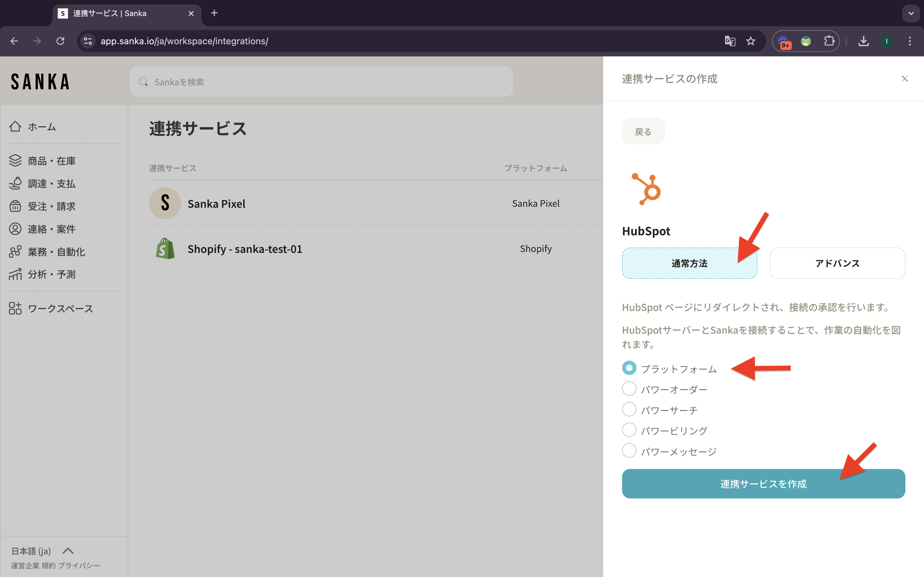Click the home icon in sidebar
Image resolution: width=924 pixels, height=577 pixels.
tap(15, 126)
